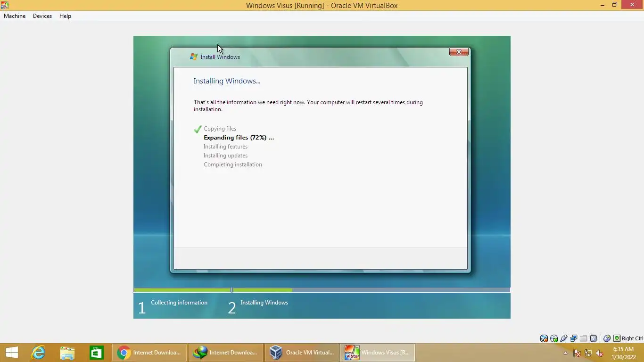Open Action Center flag tray icon
The height and width of the screenshot is (362, 644).
(577, 353)
